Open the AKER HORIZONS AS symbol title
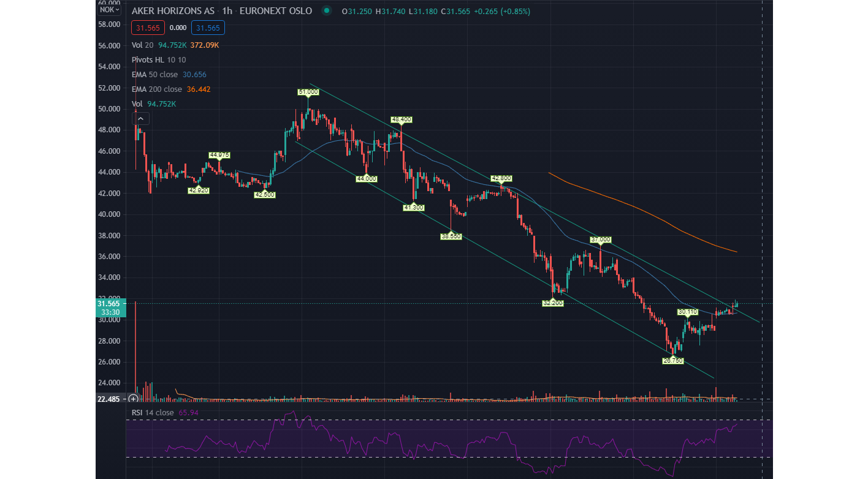Image resolution: width=868 pixels, height=479 pixels. click(173, 11)
